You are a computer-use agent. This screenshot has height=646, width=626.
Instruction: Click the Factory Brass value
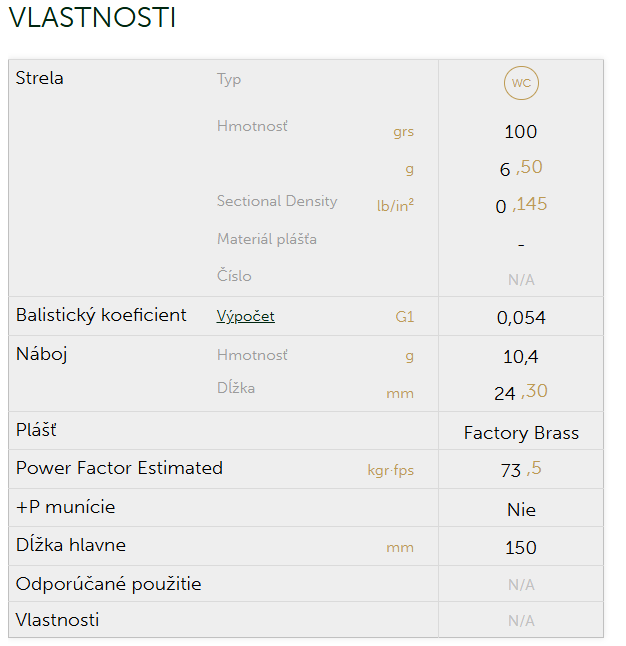click(x=521, y=433)
